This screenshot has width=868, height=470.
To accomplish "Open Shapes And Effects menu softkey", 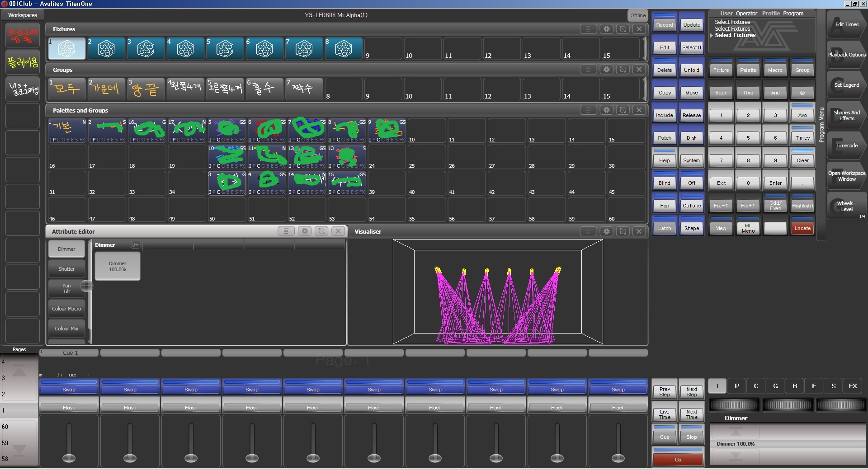I will [x=846, y=116].
